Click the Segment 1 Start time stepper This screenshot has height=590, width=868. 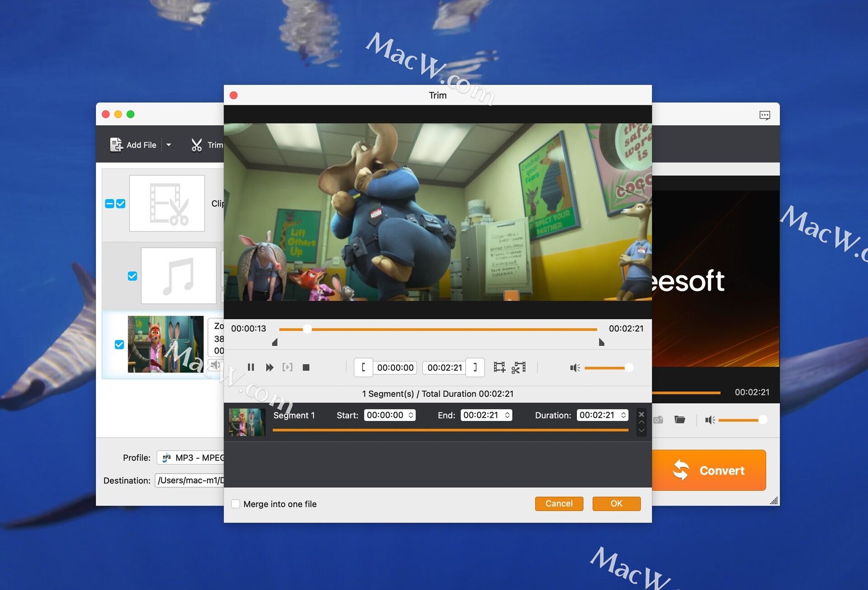click(x=411, y=415)
